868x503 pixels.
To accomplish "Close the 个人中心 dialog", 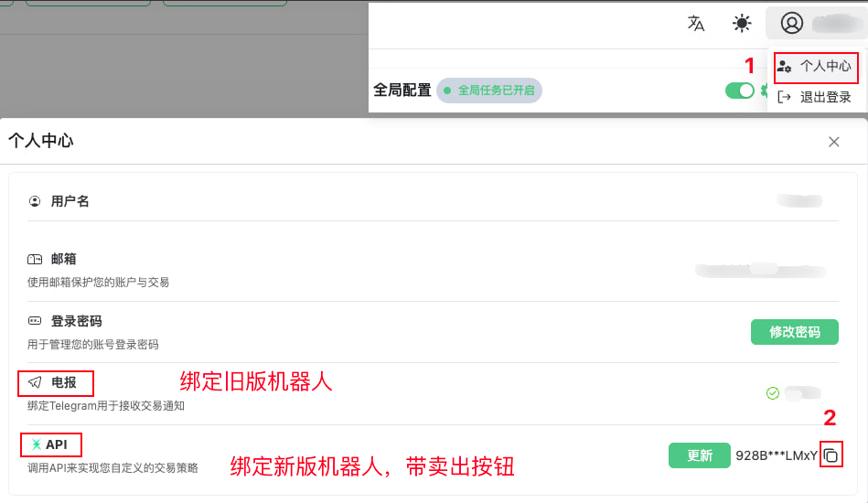I will click(x=833, y=142).
